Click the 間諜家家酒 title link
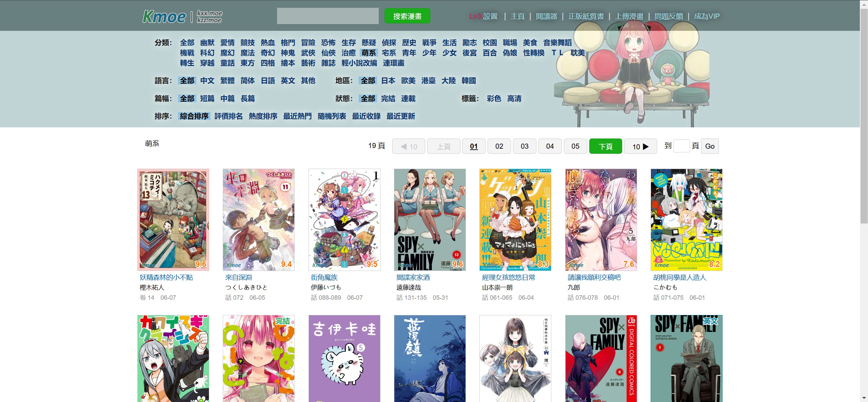 pos(413,277)
